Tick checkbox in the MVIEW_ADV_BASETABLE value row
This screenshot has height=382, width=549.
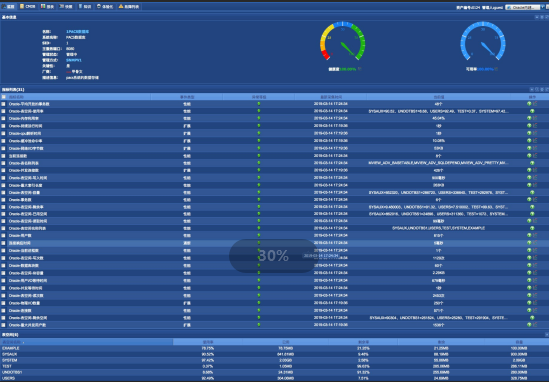(4, 163)
